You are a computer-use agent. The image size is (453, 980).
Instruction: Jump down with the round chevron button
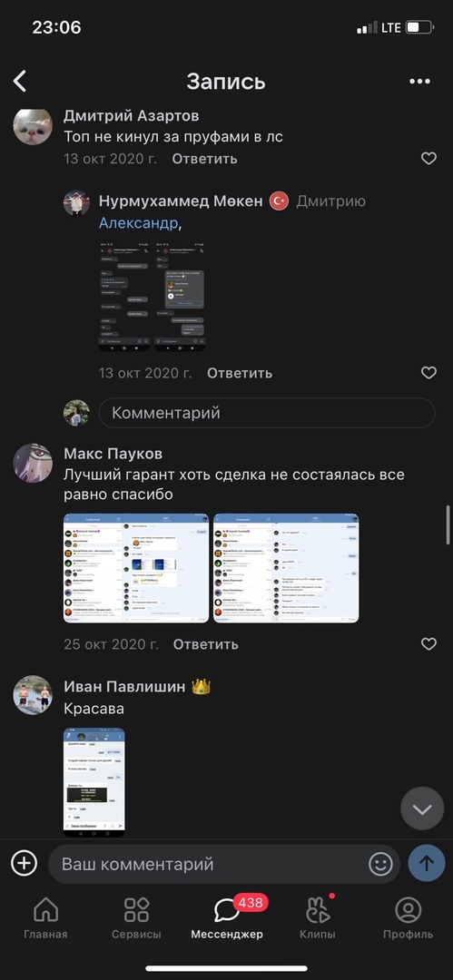pos(422,808)
